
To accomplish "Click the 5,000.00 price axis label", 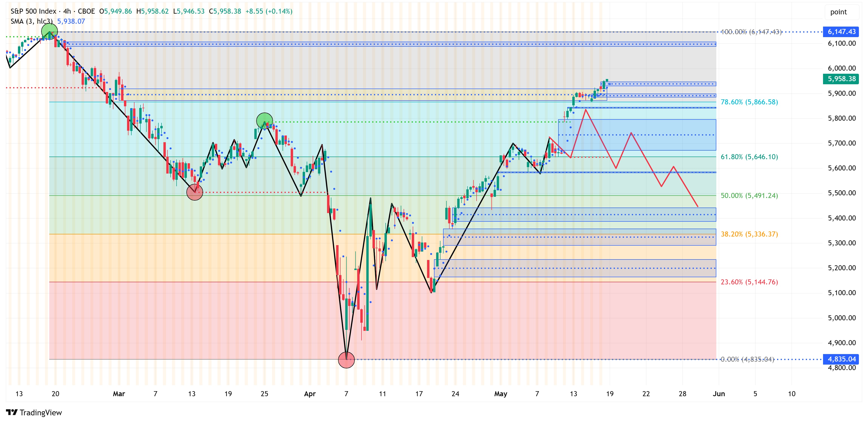I will click(x=842, y=317).
